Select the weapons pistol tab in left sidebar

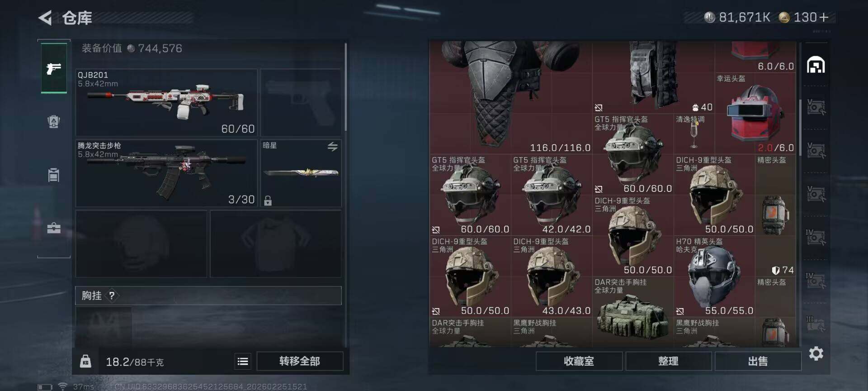(x=54, y=68)
